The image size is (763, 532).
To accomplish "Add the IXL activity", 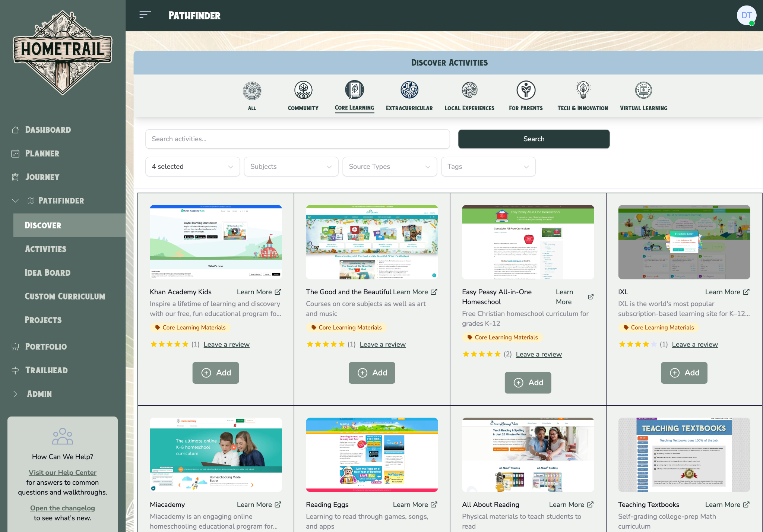I will coord(684,373).
